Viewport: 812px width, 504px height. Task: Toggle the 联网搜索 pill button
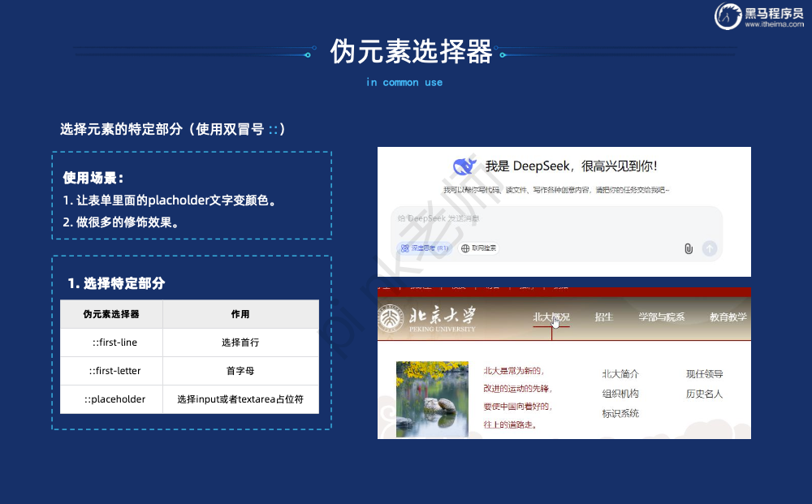(x=479, y=248)
